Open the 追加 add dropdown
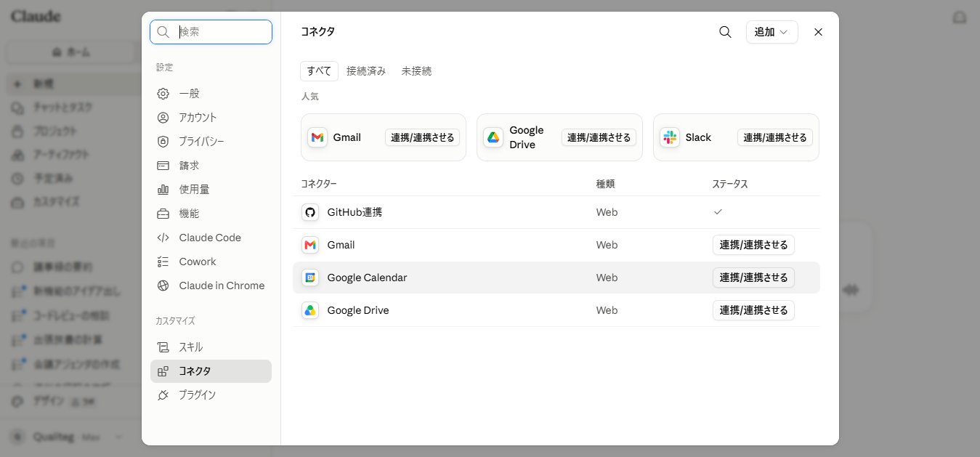Screen dimensions: 980x457 coord(772,32)
